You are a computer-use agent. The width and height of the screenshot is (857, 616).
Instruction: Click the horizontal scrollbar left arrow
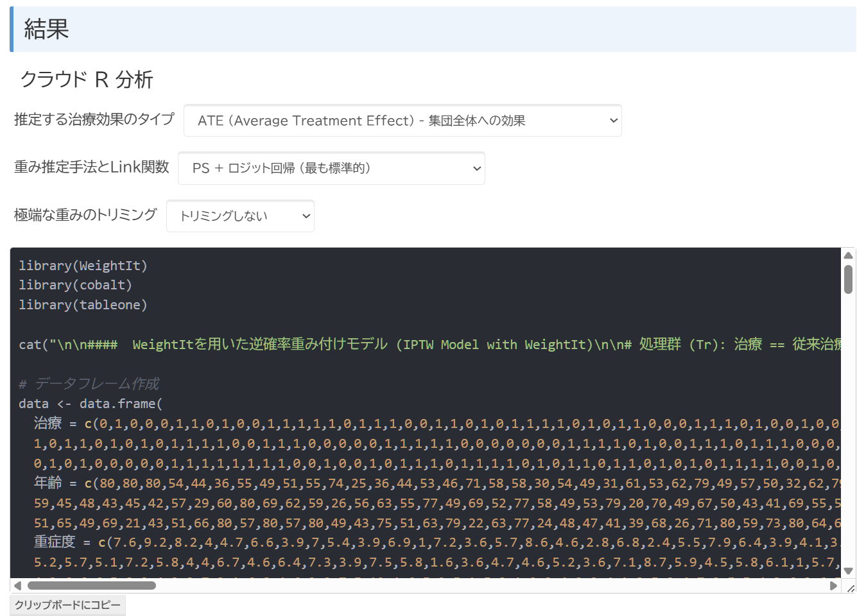18,585
